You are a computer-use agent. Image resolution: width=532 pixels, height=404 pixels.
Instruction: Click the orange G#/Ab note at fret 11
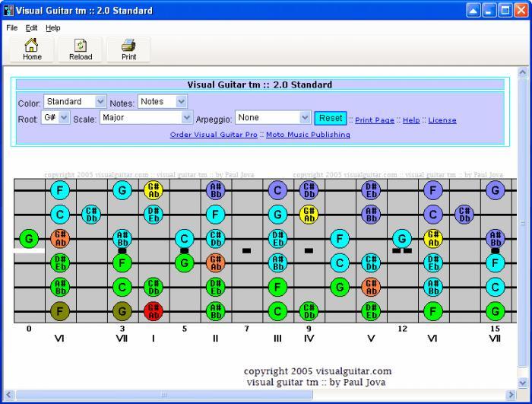click(x=371, y=287)
